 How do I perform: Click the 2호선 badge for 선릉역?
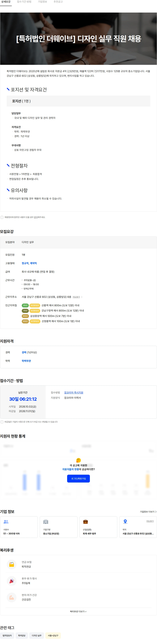[25, 306]
